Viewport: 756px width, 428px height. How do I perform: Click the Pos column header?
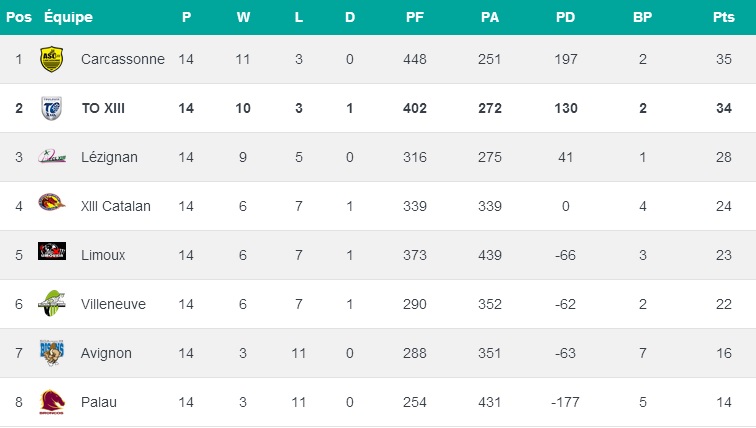[18, 17]
